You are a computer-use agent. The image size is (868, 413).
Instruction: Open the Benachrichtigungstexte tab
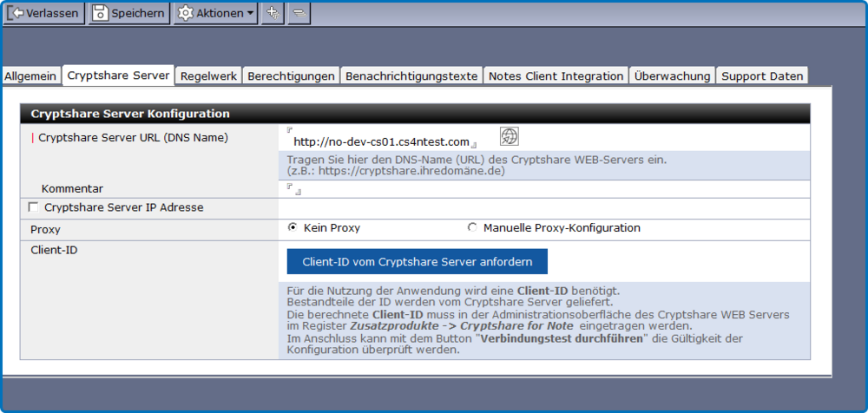pyautogui.click(x=411, y=76)
